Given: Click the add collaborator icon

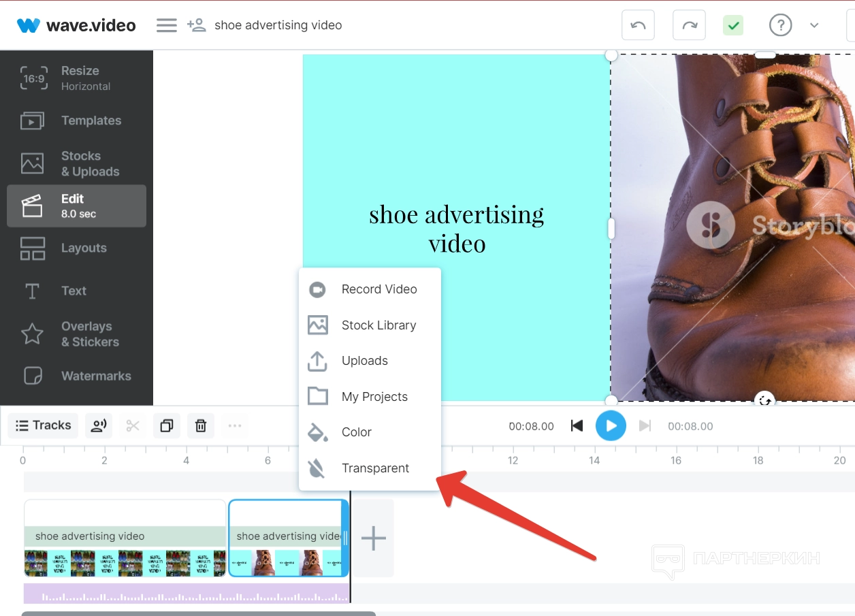Looking at the screenshot, I should coord(197,25).
